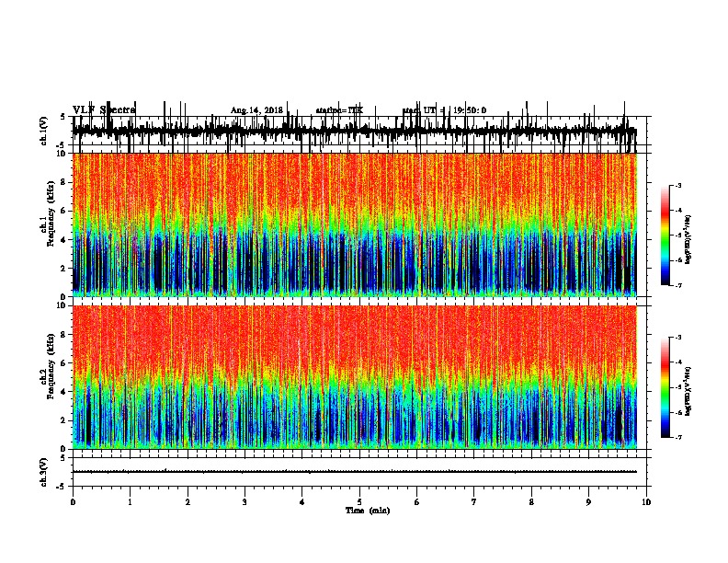Click the "-3" label on ch.1 color bar

(x=677, y=185)
